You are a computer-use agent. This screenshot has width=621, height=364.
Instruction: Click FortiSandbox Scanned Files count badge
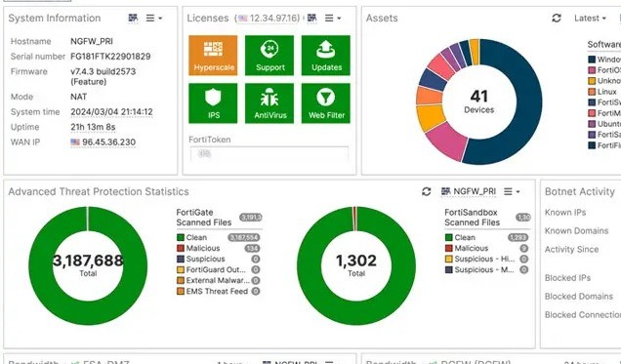[x=523, y=218]
